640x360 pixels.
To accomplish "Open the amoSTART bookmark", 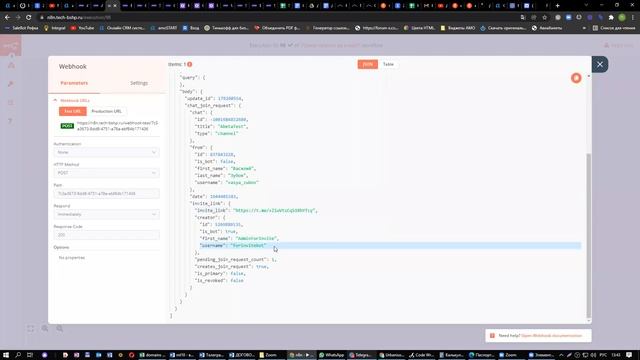I will click(164, 28).
